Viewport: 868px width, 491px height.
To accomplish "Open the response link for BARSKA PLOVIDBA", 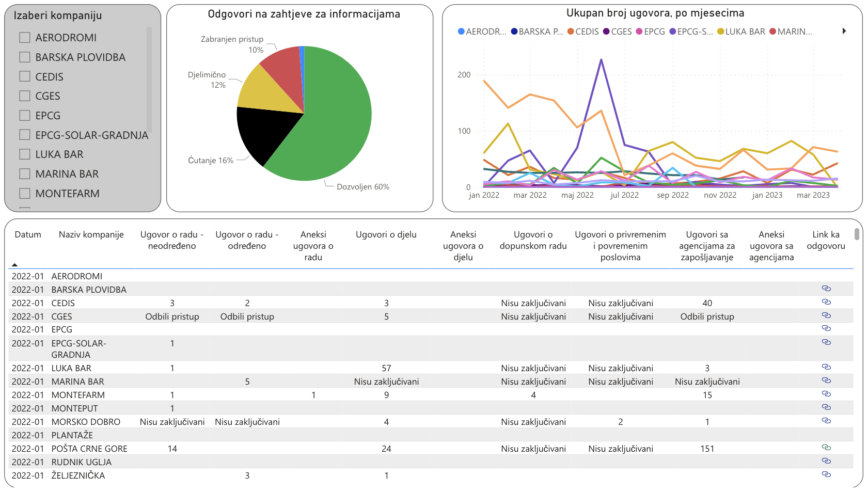I will (826, 289).
